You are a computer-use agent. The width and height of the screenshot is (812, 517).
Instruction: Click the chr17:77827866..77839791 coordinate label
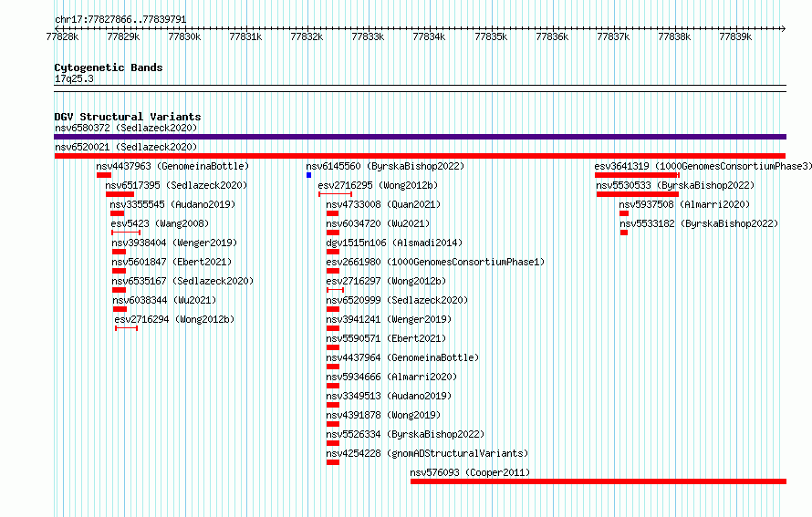[x=120, y=19]
